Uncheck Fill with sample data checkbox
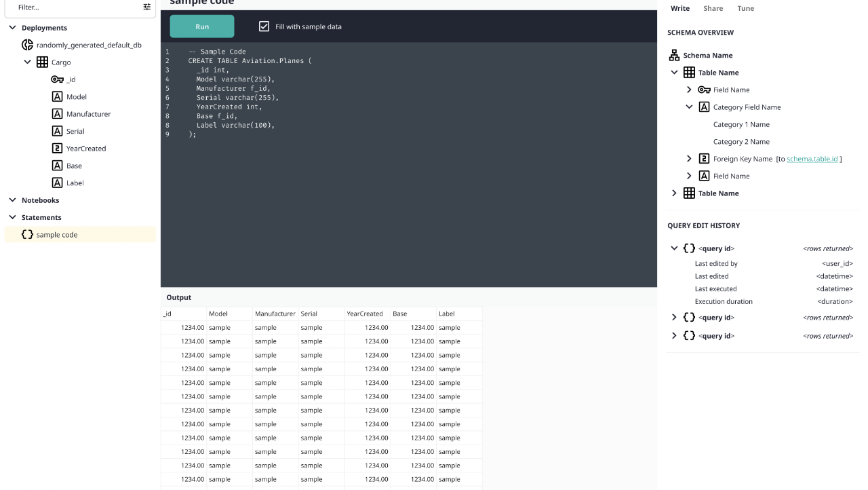Image resolution: width=868 pixels, height=490 pixels. pos(264,26)
